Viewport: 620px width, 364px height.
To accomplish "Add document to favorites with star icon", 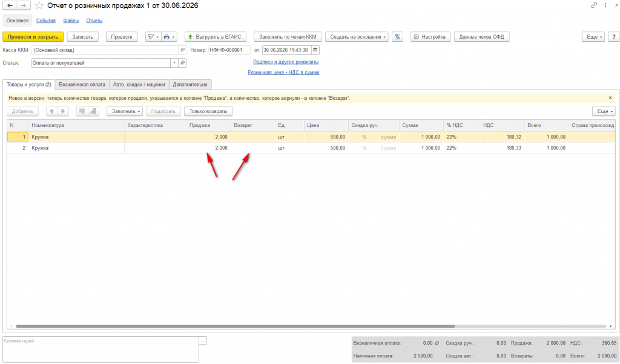I will [x=39, y=5].
